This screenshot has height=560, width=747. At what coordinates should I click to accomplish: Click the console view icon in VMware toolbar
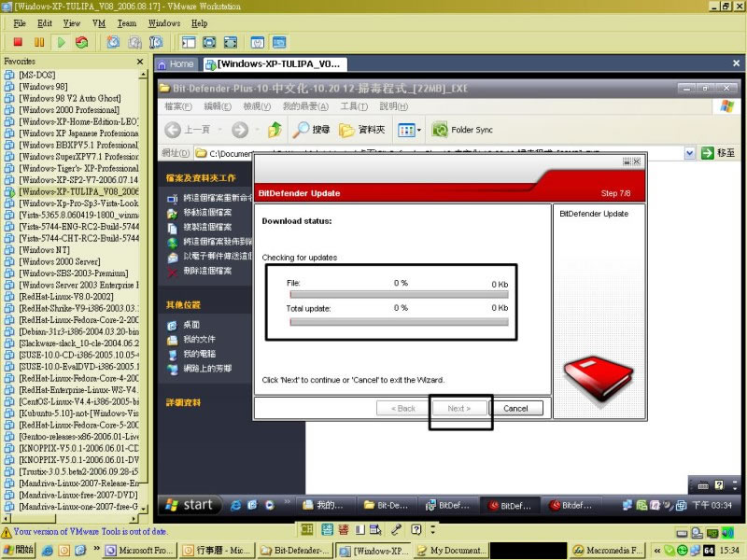279,42
